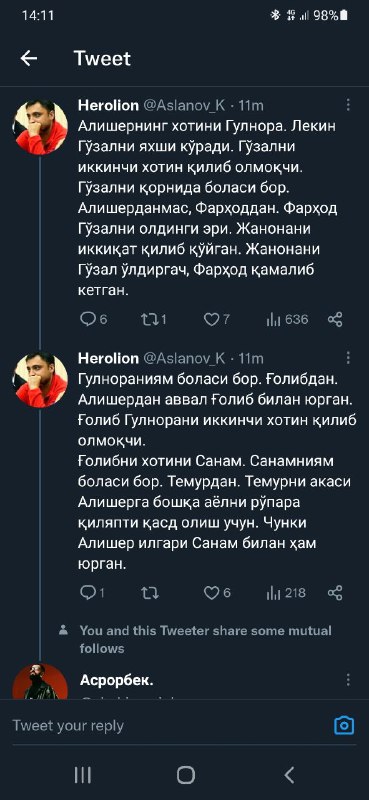
Task: Open replies on first tweet with 6 comments
Action: point(93,319)
